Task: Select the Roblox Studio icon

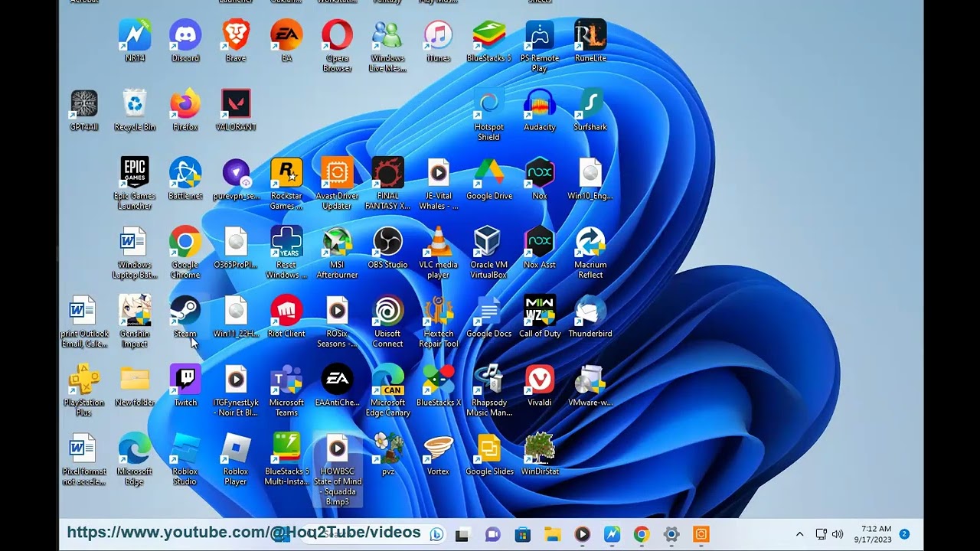Action: coord(185,459)
